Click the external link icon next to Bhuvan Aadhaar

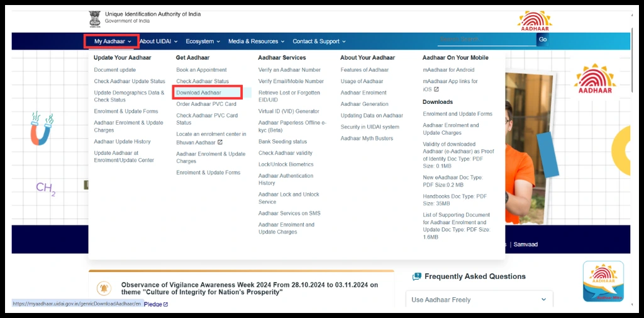tap(220, 142)
